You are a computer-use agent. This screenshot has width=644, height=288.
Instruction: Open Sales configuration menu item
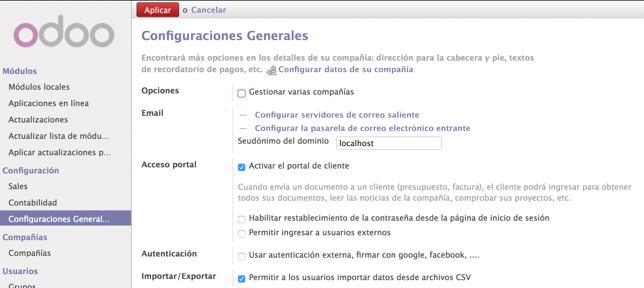point(18,186)
